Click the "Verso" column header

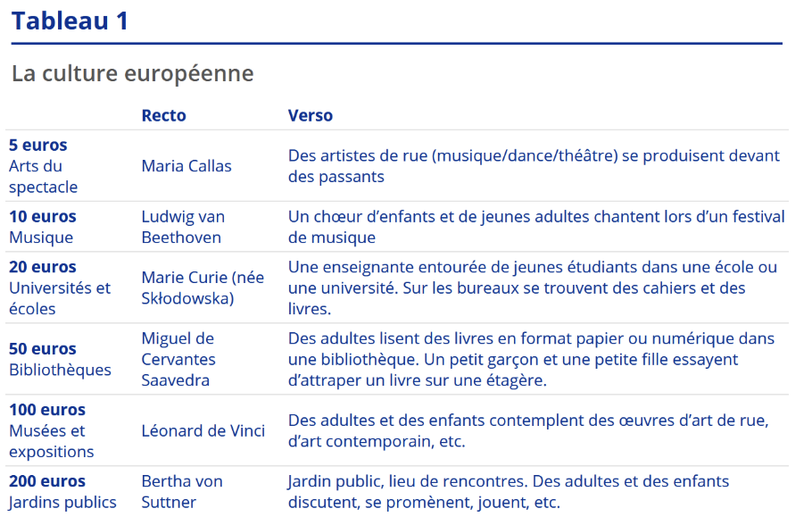(310, 115)
